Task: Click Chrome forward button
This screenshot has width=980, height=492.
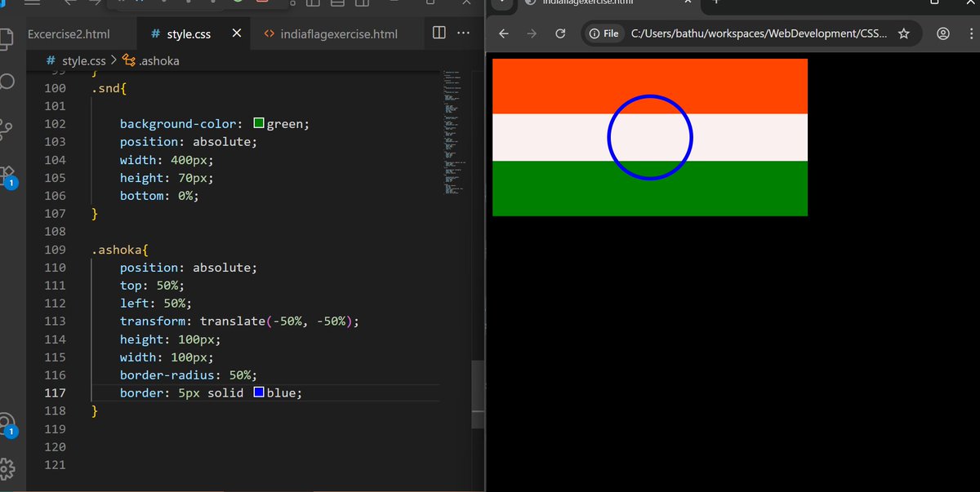Action: (532, 33)
